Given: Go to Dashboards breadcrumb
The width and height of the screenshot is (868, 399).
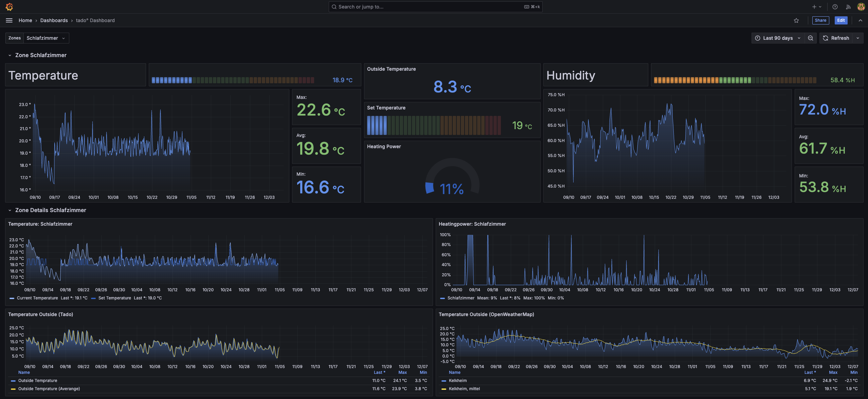Looking at the screenshot, I should point(54,20).
